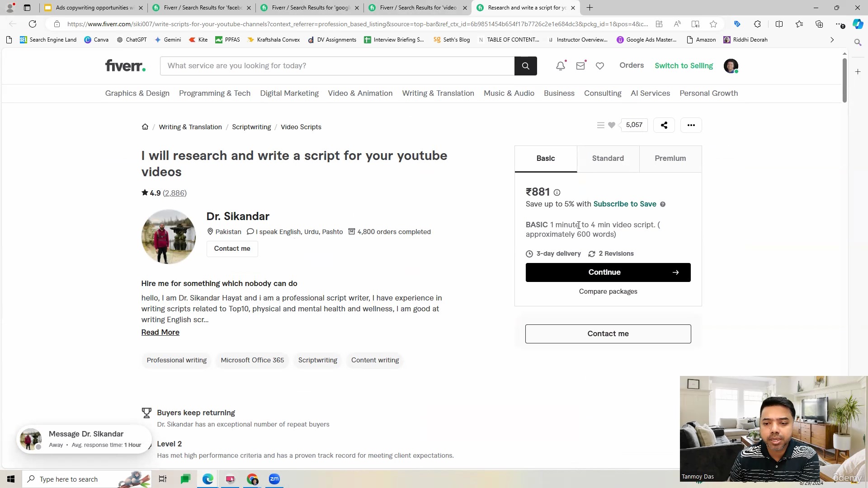Toggle browser split screen icon
Image resolution: width=868 pixels, height=488 pixels.
pos(779,24)
